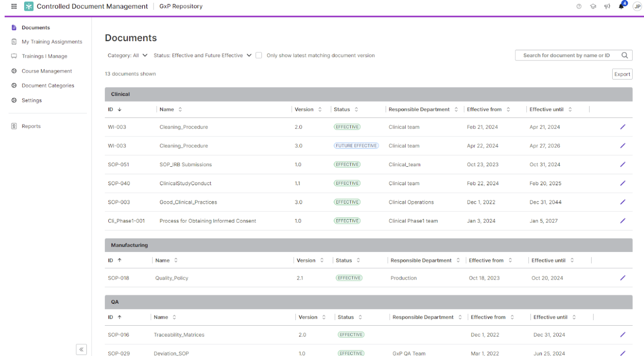This screenshot has width=644, height=356.
Task: Click the notifications bell icon
Action: (621, 7)
